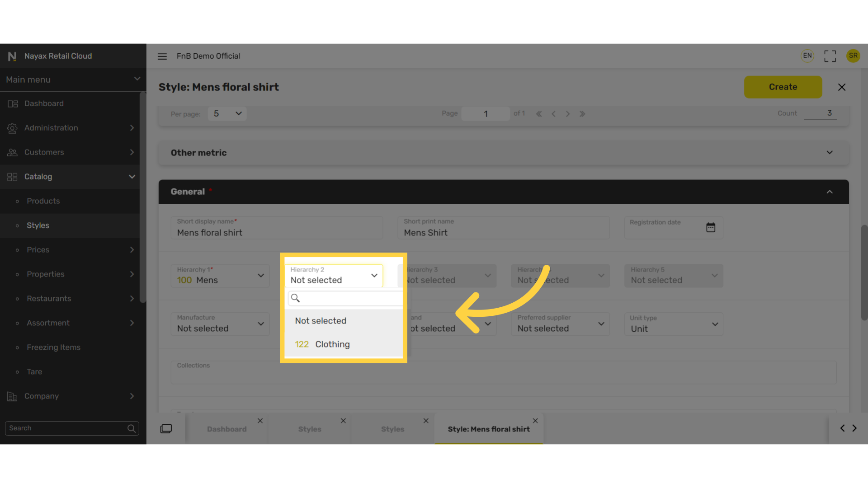
Task: Open the Administration menu item
Action: coord(71,127)
